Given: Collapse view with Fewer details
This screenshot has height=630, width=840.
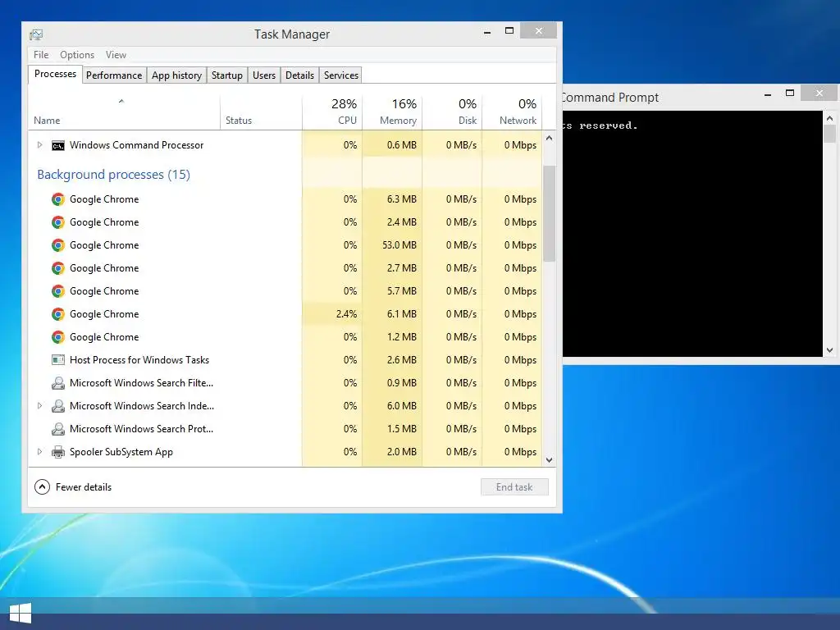Looking at the screenshot, I should click(73, 487).
